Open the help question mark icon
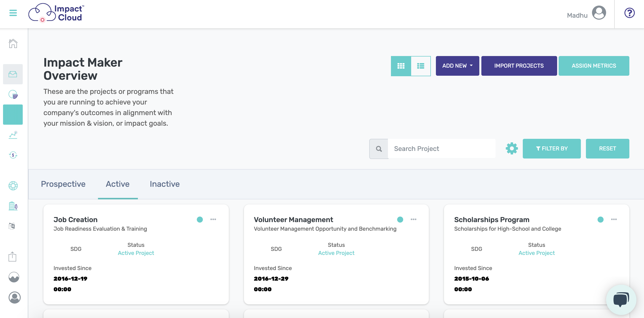 [x=629, y=13]
